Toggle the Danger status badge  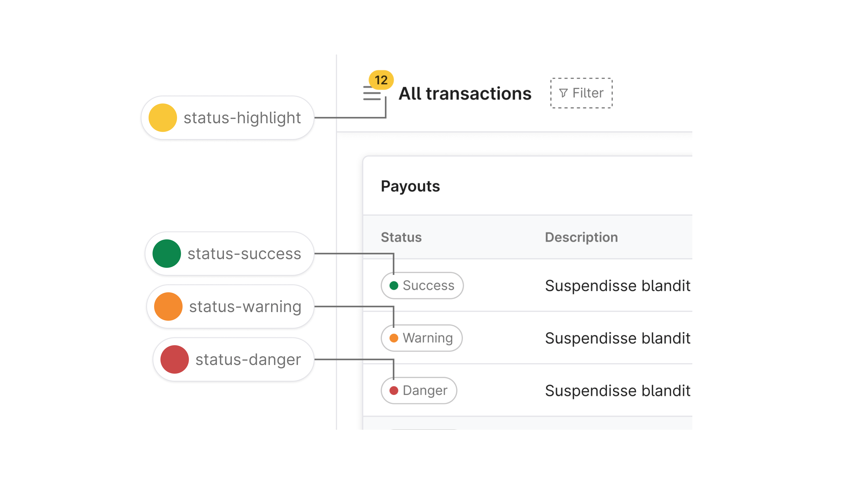[x=419, y=390]
